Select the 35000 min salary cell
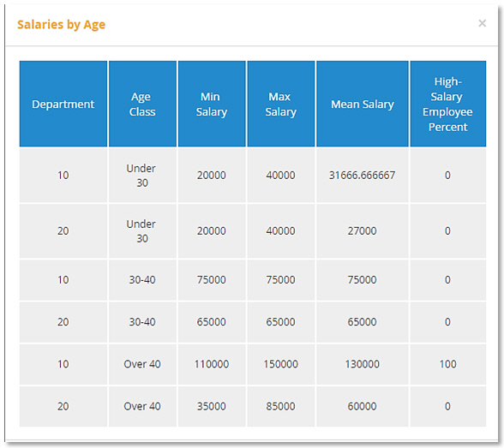The height and width of the screenshot is (448, 504). (x=212, y=406)
